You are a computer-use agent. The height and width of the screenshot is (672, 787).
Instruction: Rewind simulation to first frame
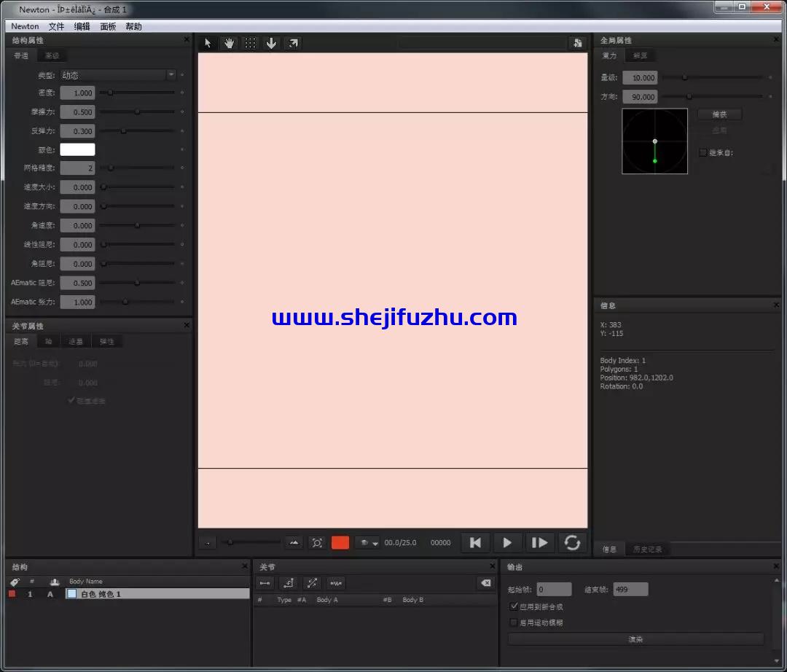(x=475, y=542)
